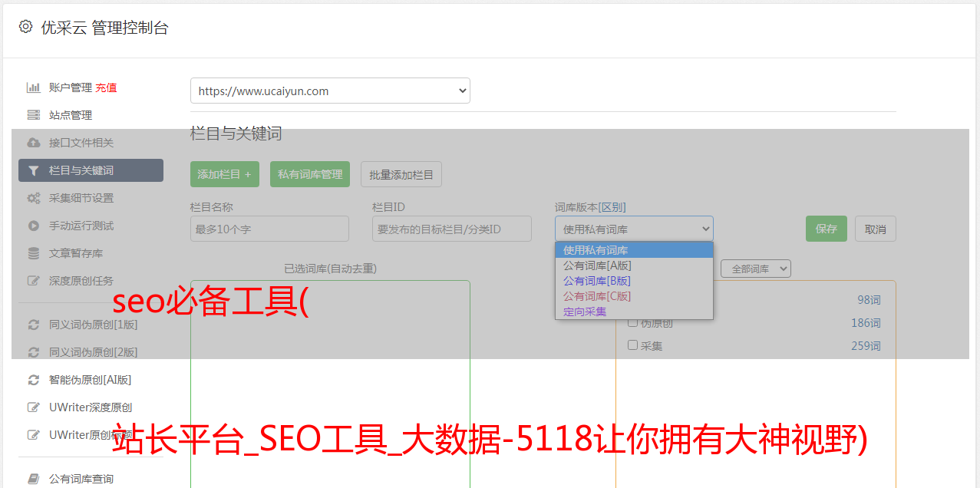
Task: Open 智能伪原创[AI版] in the sidebar
Action: tap(91, 380)
